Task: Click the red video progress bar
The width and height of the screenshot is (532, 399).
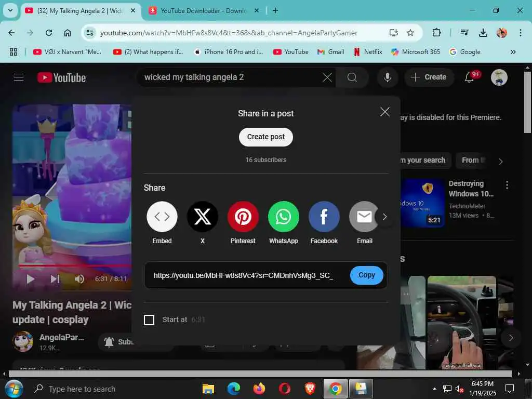Action: tap(75, 265)
